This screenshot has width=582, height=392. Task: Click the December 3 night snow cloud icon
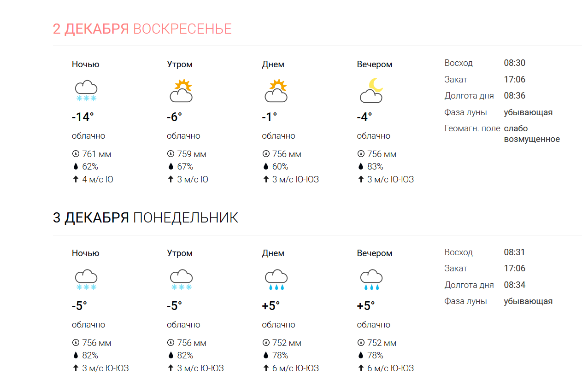click(86, 280)
